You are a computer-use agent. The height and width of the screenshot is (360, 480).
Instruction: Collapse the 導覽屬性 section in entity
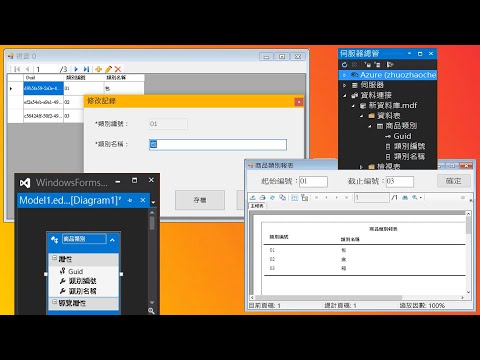click(x=54, y=302)
